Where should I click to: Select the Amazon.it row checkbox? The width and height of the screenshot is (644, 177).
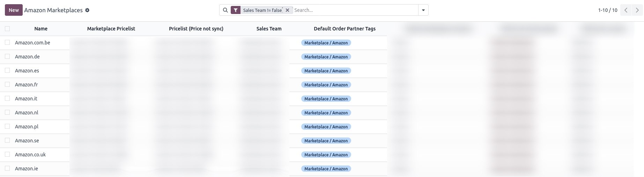(x=7, y=98)
